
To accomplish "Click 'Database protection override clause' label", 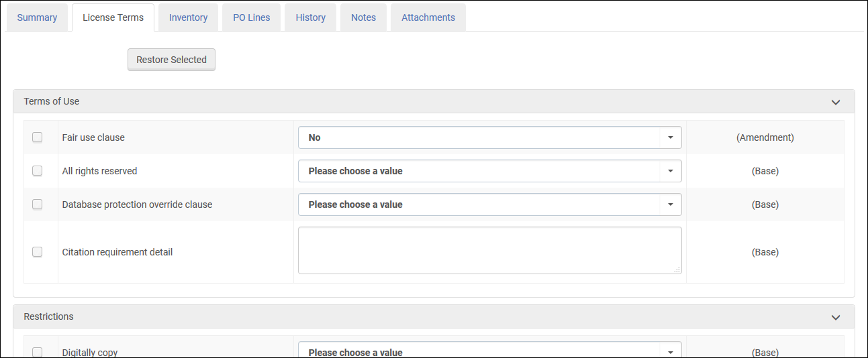I will point(137,204).
